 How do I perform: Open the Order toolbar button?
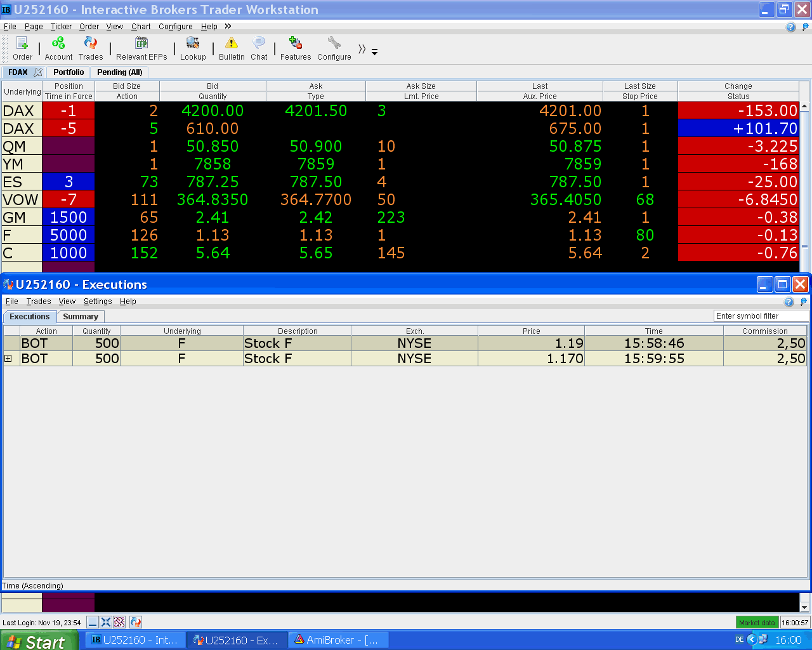point(22,49)
